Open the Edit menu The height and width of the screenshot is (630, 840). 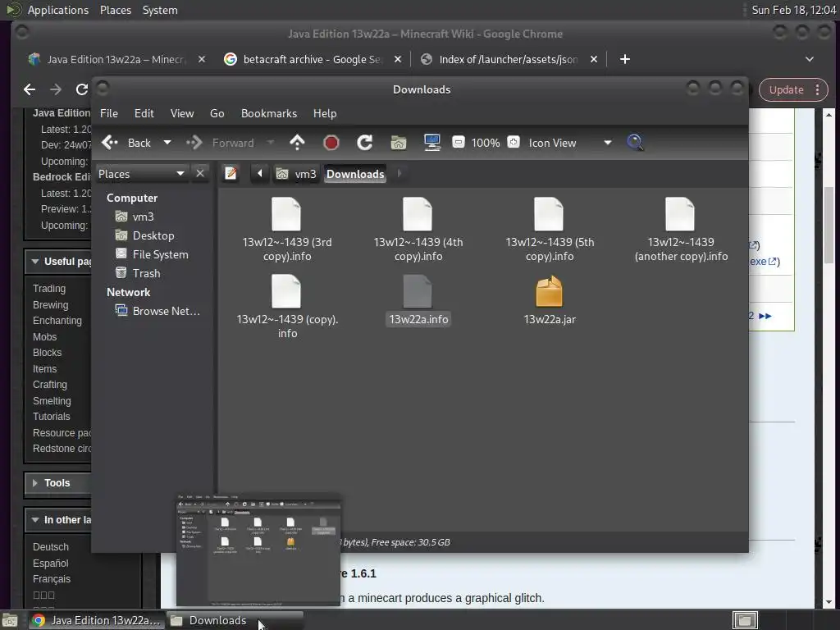(x=144, y=113)
